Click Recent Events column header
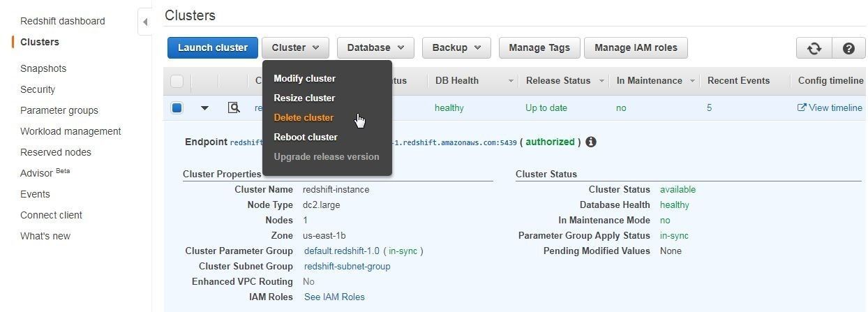This screenshot has height=312, width=868. click(739, 80)
